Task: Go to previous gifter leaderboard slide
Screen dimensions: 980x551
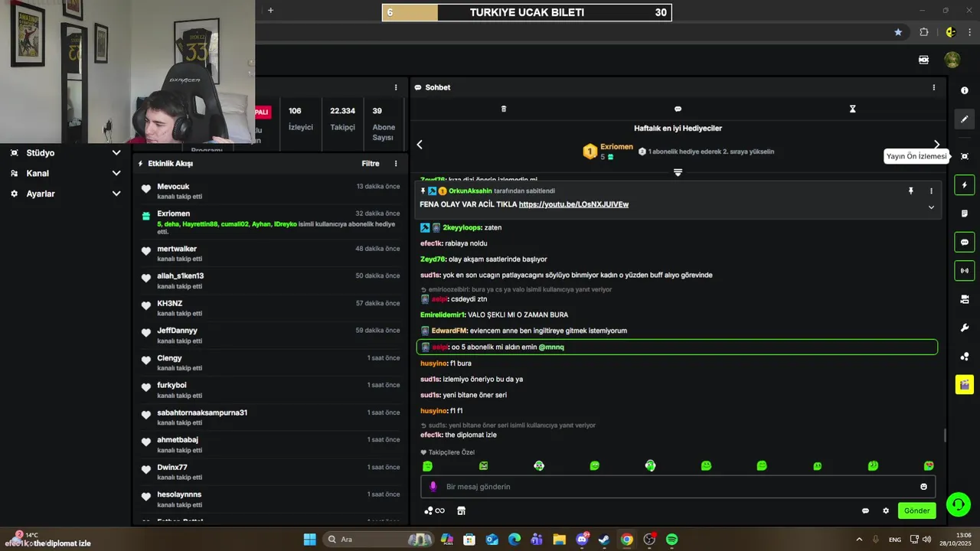Action: 420,145
